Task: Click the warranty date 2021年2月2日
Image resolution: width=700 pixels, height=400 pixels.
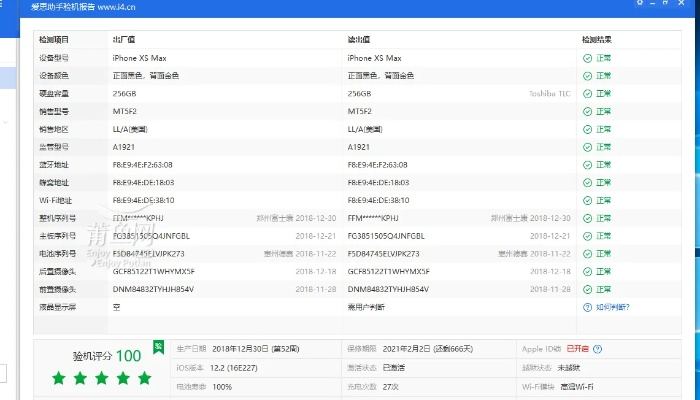Action: 406,349
